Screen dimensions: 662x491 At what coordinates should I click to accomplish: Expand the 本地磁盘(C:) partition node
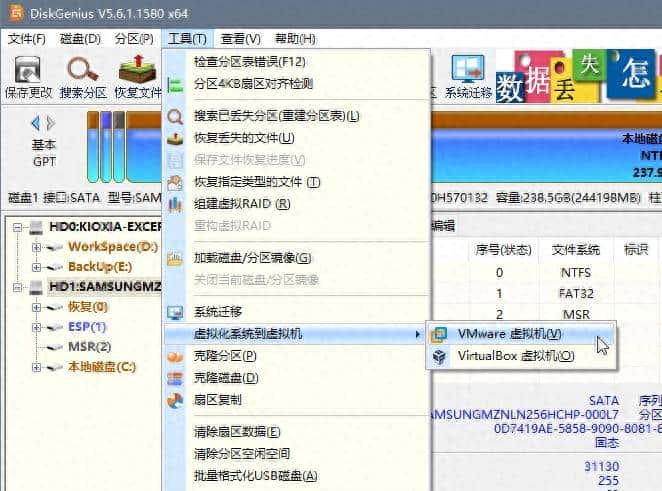[36, 367]
